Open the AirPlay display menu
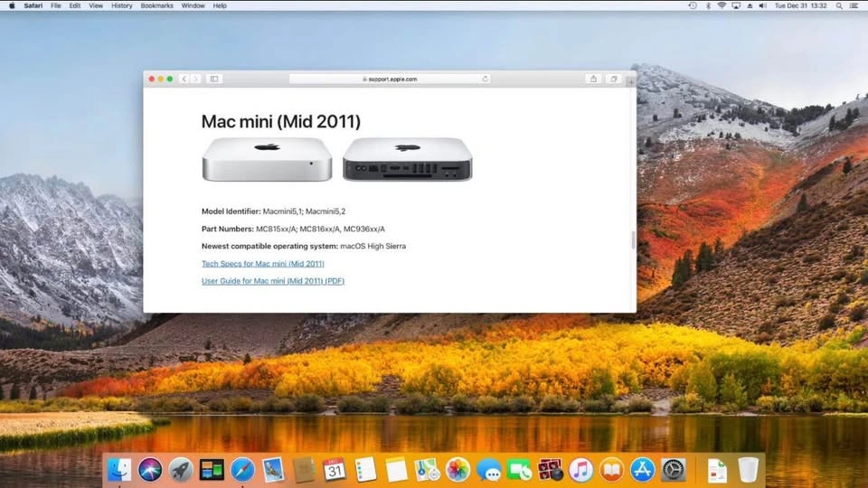This screenshot has width=868, height=488. pos(736,5)
